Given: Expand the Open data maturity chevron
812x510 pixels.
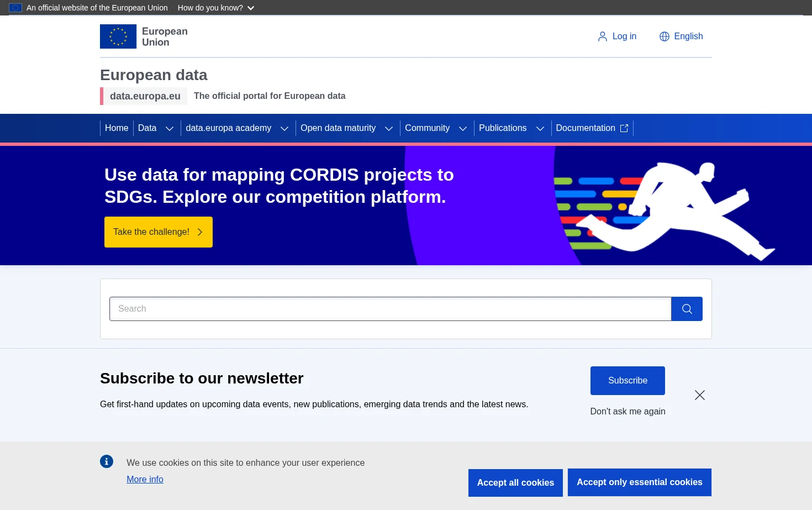Looking at the screenshot, I should [389, 129].
